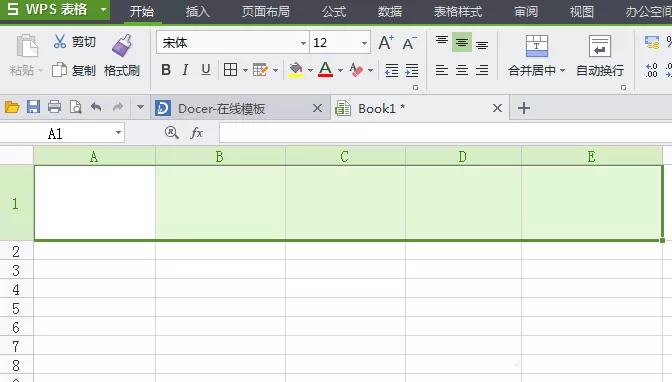Switch to 插入 ribbon tab
This screenshot has width=672, height=382.
pos(198,12)
